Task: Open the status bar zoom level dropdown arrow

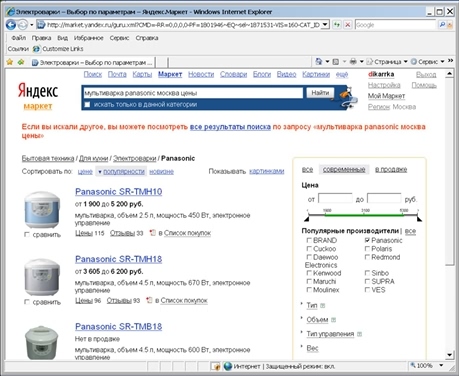Action: pyautogui.click(x=441, y=366)
